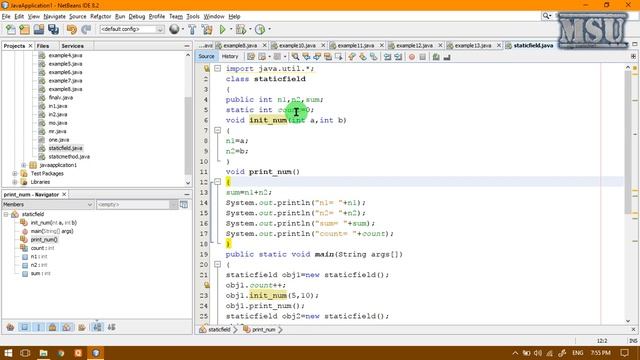Click the Source view button

[x=206, y=57]
